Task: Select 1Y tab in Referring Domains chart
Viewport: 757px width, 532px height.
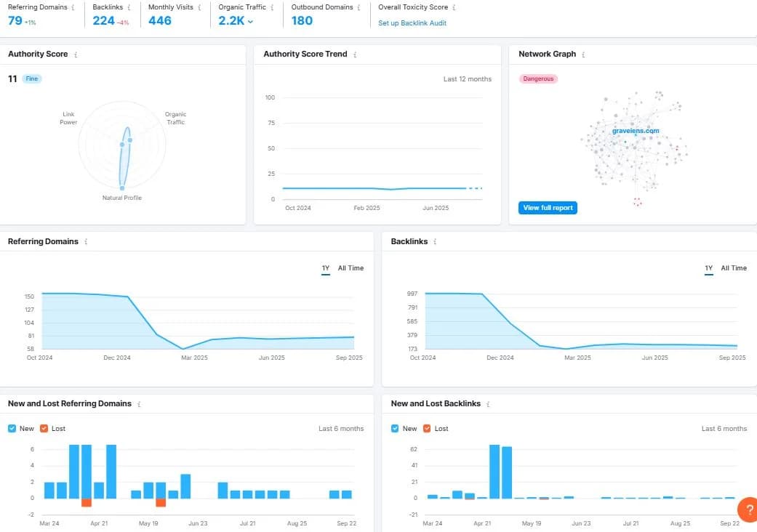Action: [326, 268]
